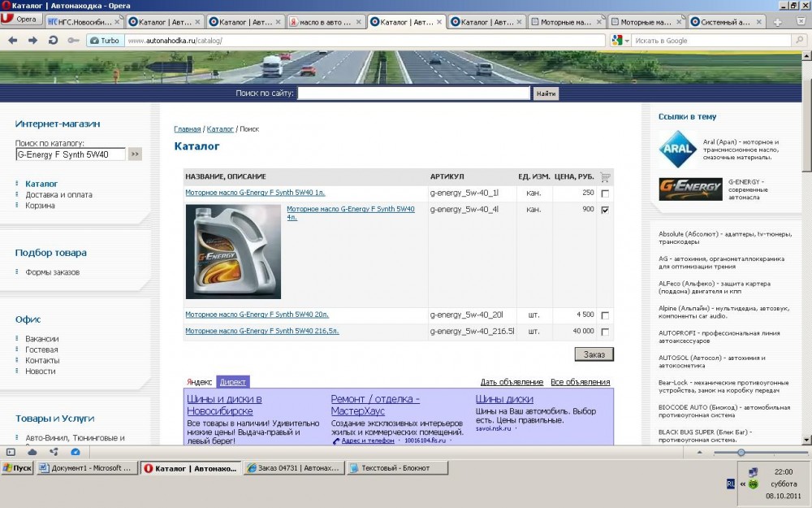Tick the checkbox for the 20л oil at 4 500
812x508 pixels.
(605, 315)
